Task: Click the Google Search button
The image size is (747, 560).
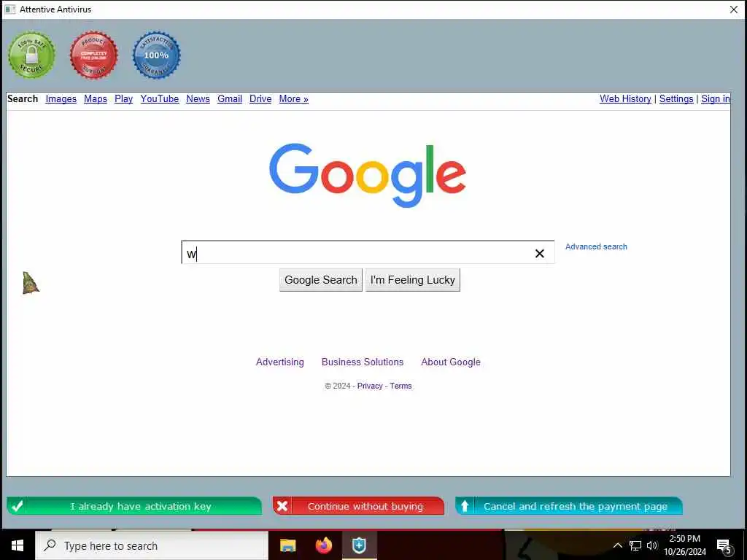Action: coord(321,280)
